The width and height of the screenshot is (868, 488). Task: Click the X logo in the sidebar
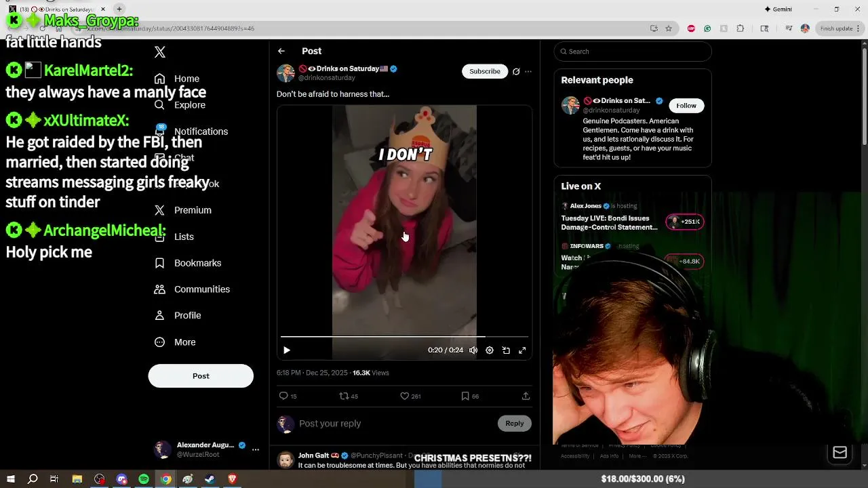(160, 52)
